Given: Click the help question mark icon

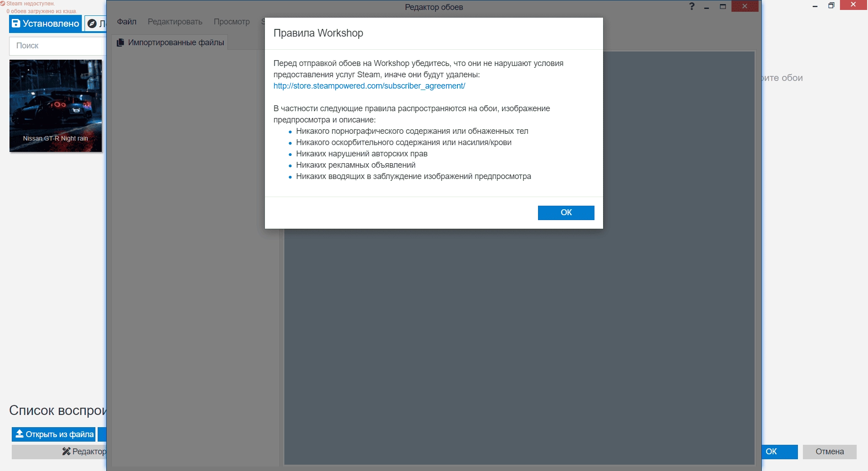Looking at the screenshot, I should click(x=692, y=6).
